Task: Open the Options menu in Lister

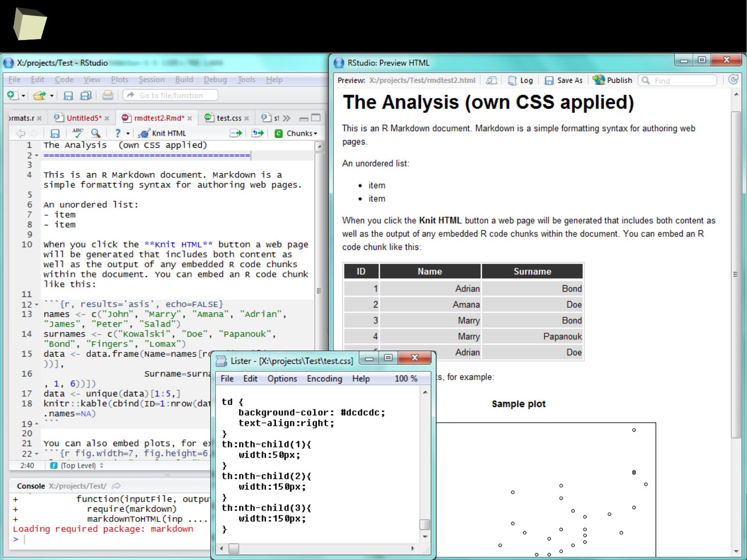Action: click(282, 378)
